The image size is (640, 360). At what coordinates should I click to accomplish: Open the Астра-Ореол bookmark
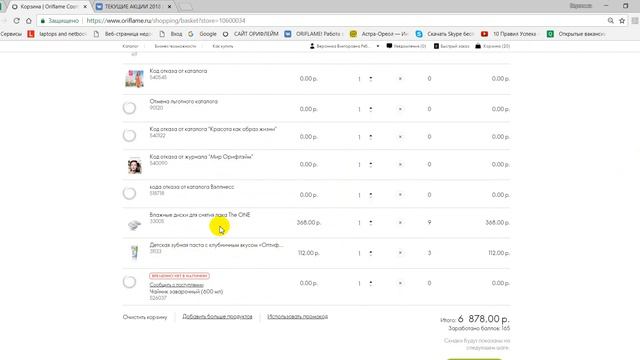[x=379, y=34]
